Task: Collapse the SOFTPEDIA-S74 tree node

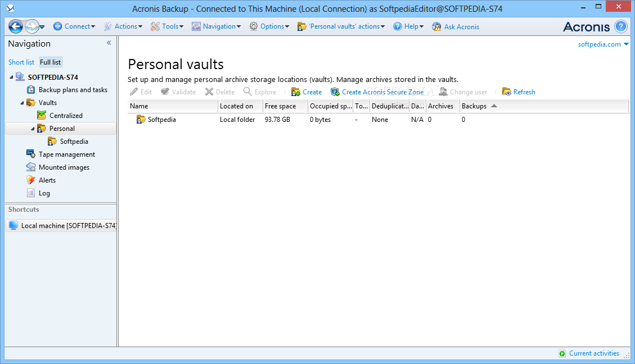Action: (x=11, y=77)
